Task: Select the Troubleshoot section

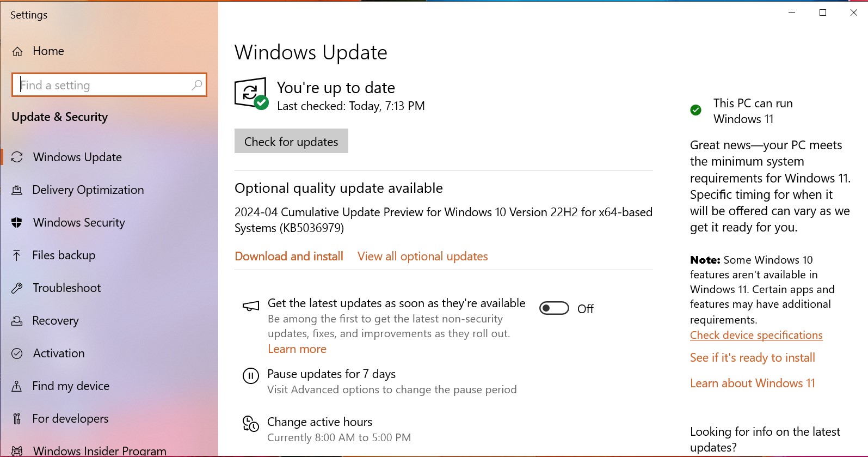Action: [66, 288]
